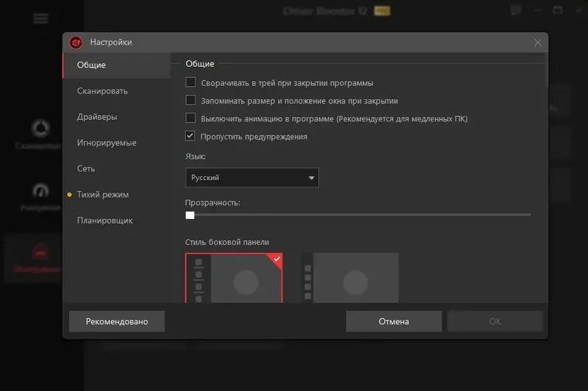Viewport: 588px width, 391px height.
Task: Choose the selected red-bordered sidebar style thumbnail
Action: click(x=234, y=278)
